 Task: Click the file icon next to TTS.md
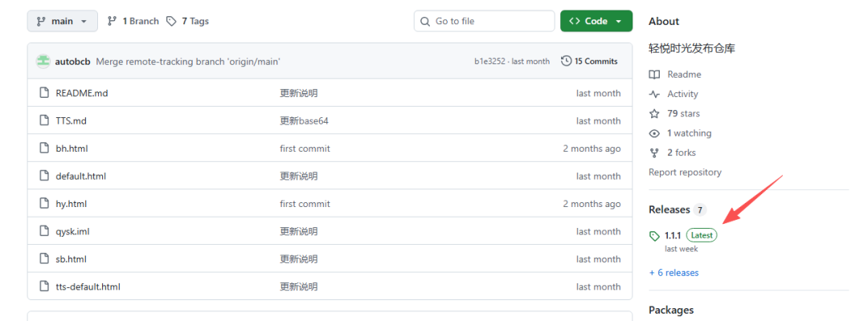(44, 120)
